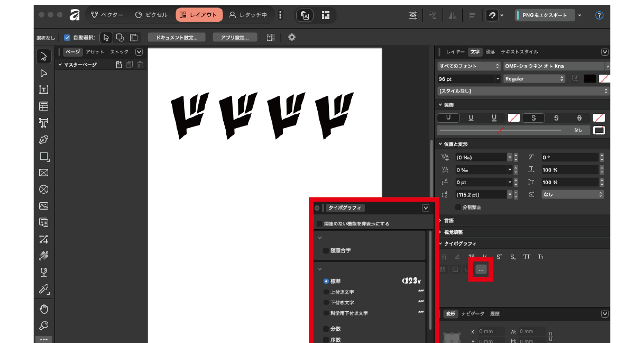Open the Regular font style dropdown
The image size is (644, 343).
pos(534,78)
